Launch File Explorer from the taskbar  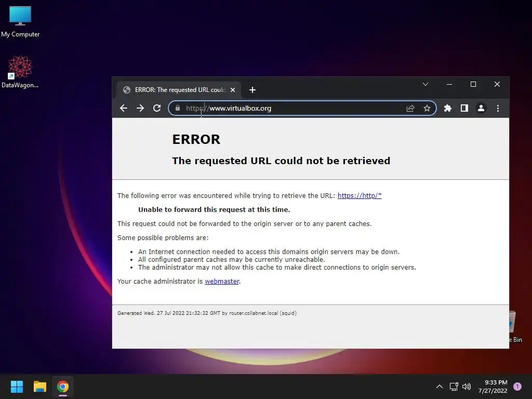[x=40, y=387]
